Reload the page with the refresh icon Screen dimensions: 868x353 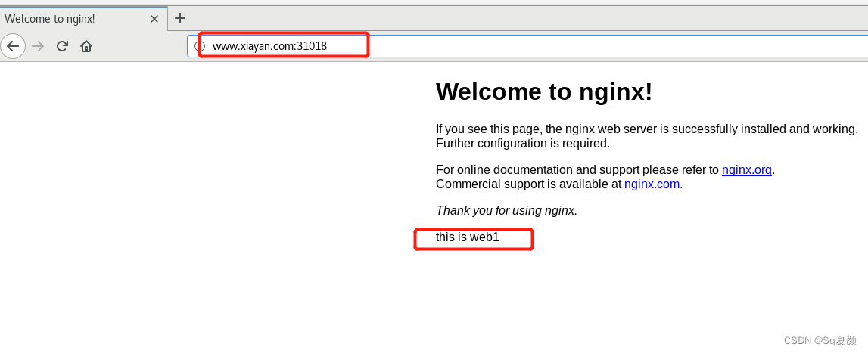[62, 46]
